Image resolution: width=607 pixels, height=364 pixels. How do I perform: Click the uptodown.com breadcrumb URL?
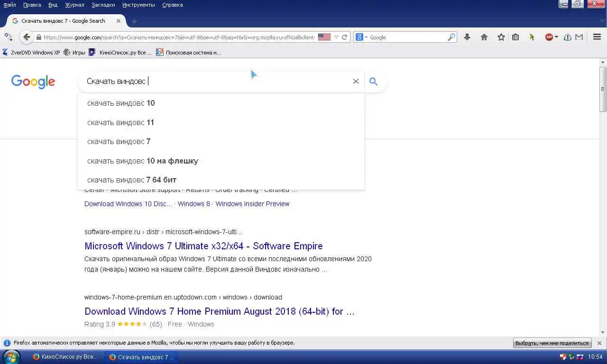pos(183,297)
